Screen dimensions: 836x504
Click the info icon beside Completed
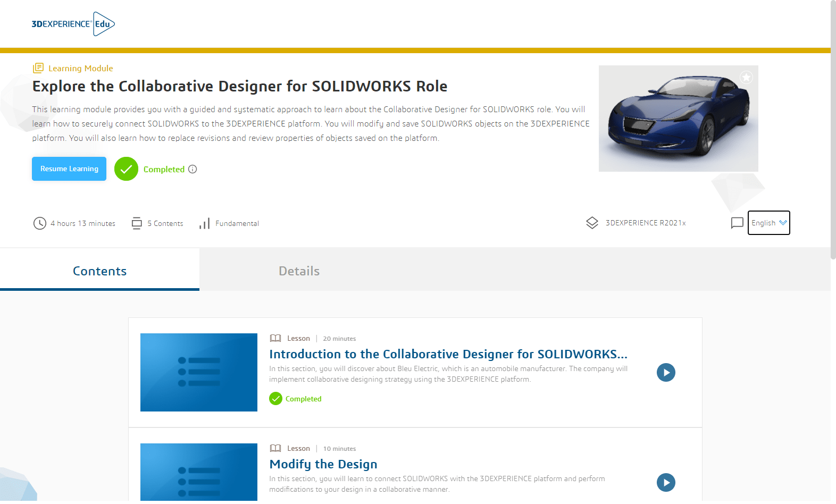(x=193, y=169)
